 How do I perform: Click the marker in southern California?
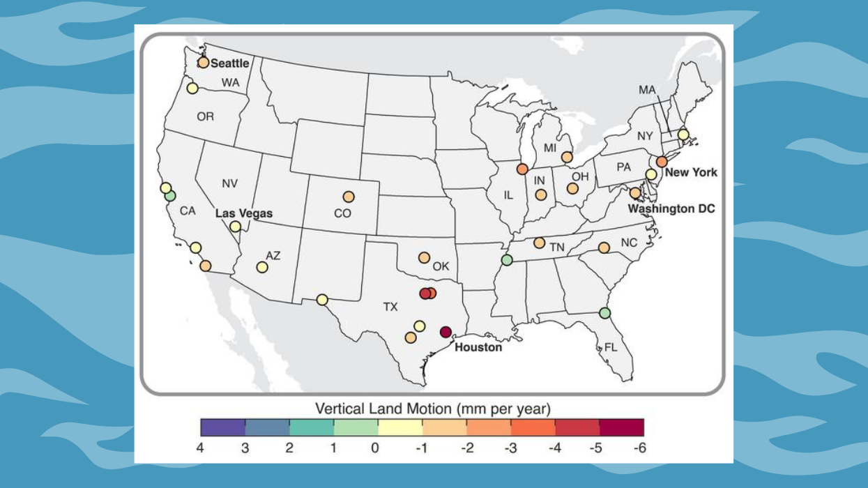206,266
